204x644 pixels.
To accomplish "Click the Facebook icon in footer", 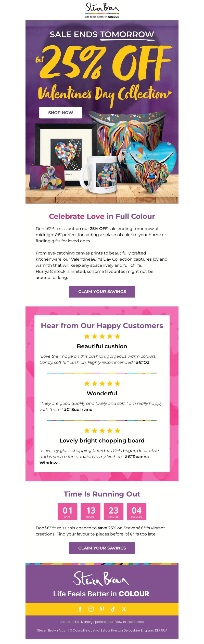I will click(x=80, y=609).
